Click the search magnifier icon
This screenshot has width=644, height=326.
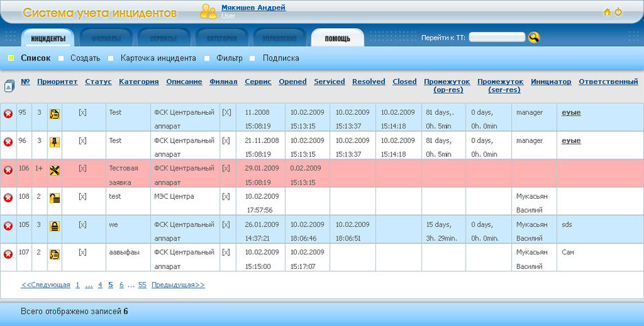click(x=534, y=37)
